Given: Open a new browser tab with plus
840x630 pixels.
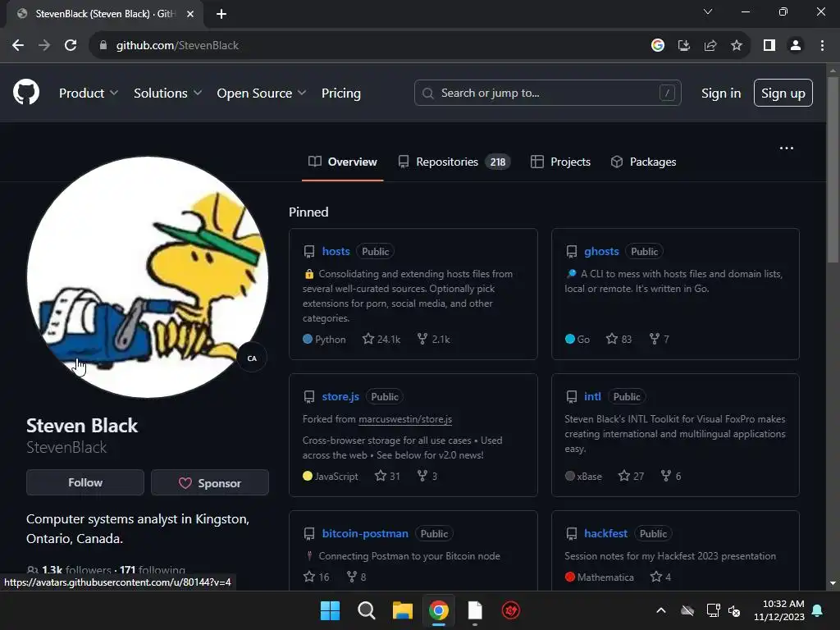Looking at the screenshot, I should click(x=221, y=14).
